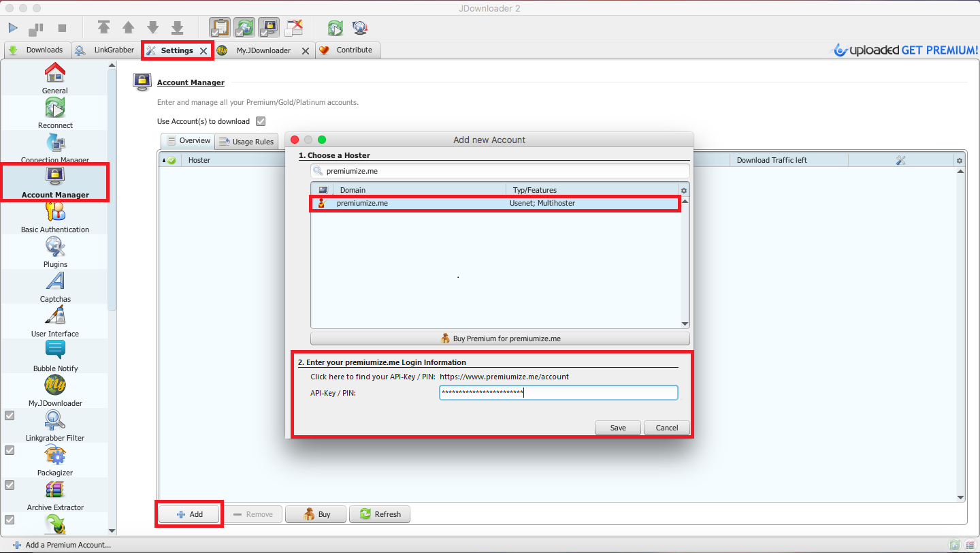Open My.JDownloader settings in sidebar
The height and width of the screenshot is (553, 980).
coord(54,391)
